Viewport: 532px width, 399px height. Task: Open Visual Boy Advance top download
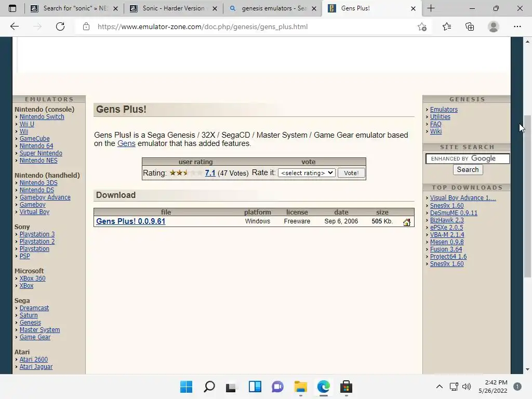coord(463,198)
